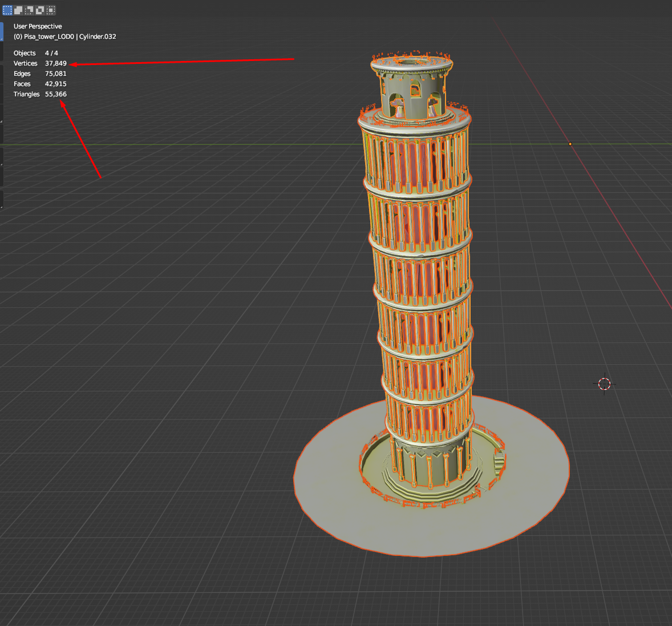Pick the Intersect Selection mode icon

51,10
